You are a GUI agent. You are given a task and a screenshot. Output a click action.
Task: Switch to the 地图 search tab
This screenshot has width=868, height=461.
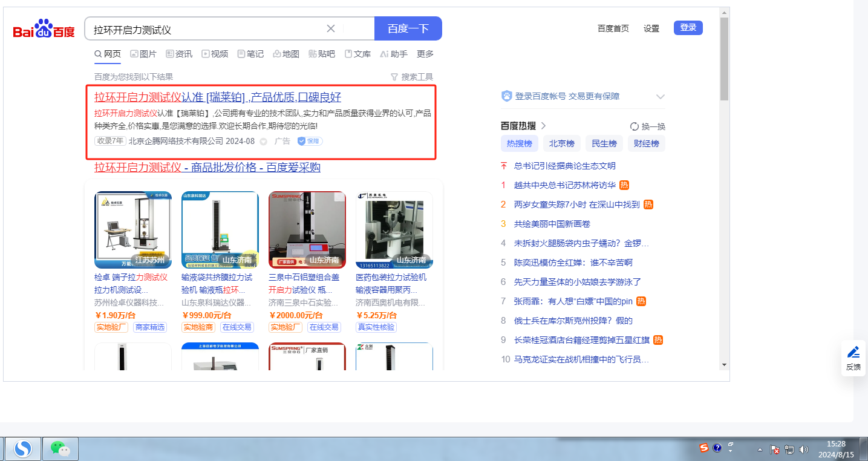click(x=286, y=54)
